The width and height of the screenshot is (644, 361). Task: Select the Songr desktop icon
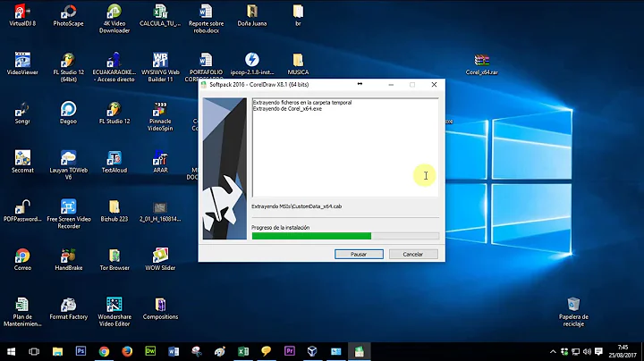point(22,113)
